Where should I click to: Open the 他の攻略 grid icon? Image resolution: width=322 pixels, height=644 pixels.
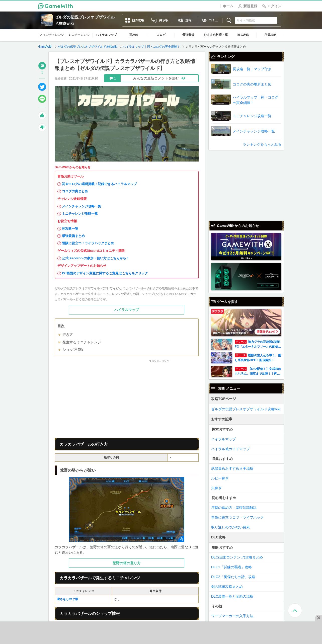coord(135,20)
